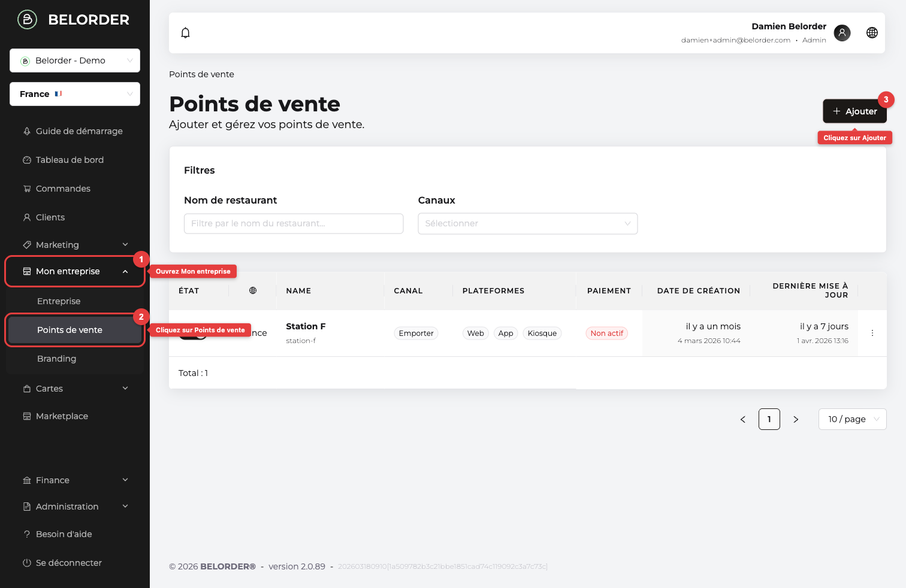This screenshot has height=588, width=906.
Task: Open the language globe in header
Action: click(x=872, y=33)
